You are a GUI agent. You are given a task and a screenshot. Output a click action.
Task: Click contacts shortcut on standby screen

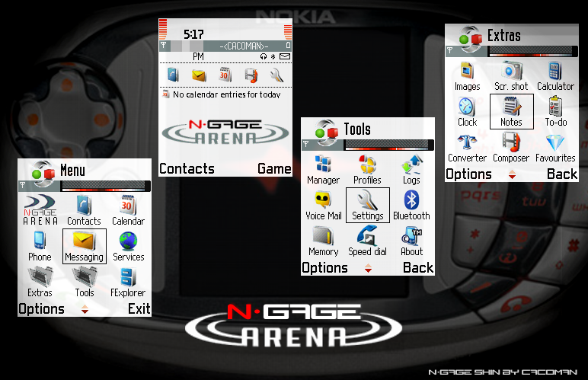173,75
